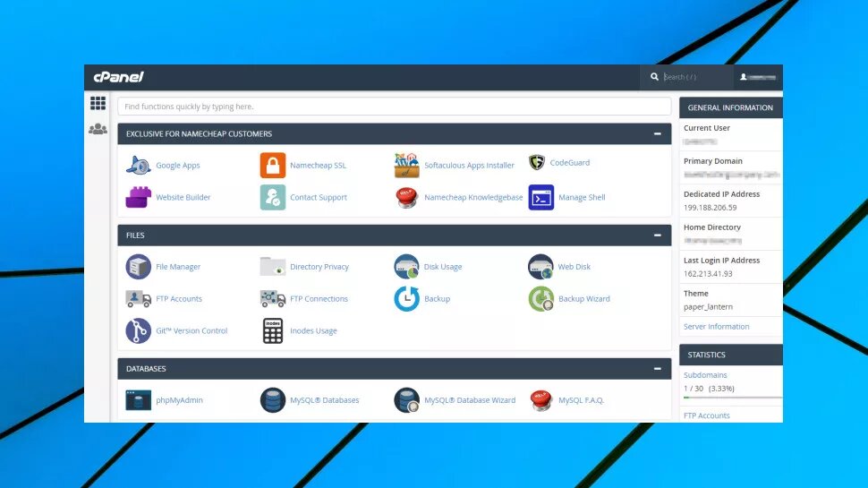The image size is (868, 488).
Task: Click the Subdomains usage progress bar
Action: pos(733,398)
